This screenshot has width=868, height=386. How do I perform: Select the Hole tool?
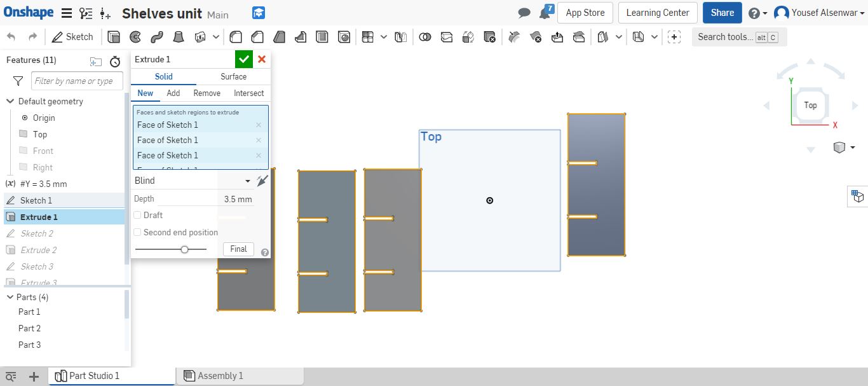coord(344,37)
